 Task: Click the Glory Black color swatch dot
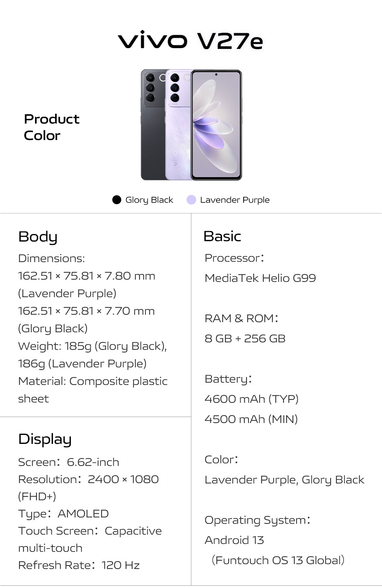117,200
